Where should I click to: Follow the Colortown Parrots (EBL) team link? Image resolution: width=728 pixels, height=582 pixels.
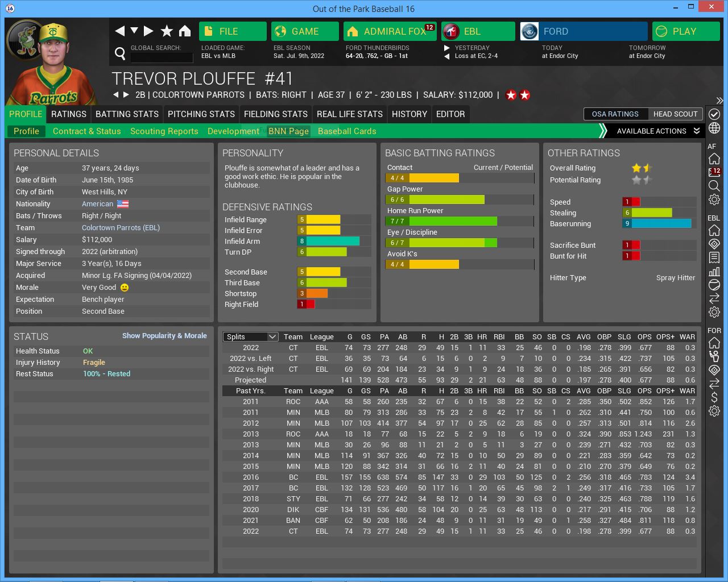(x=121, y=227)
